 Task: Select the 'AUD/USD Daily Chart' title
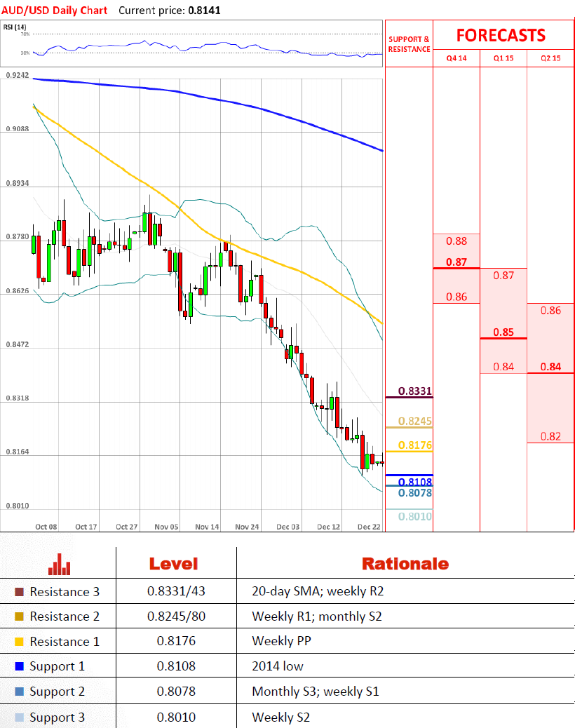(x=55, y=11)
